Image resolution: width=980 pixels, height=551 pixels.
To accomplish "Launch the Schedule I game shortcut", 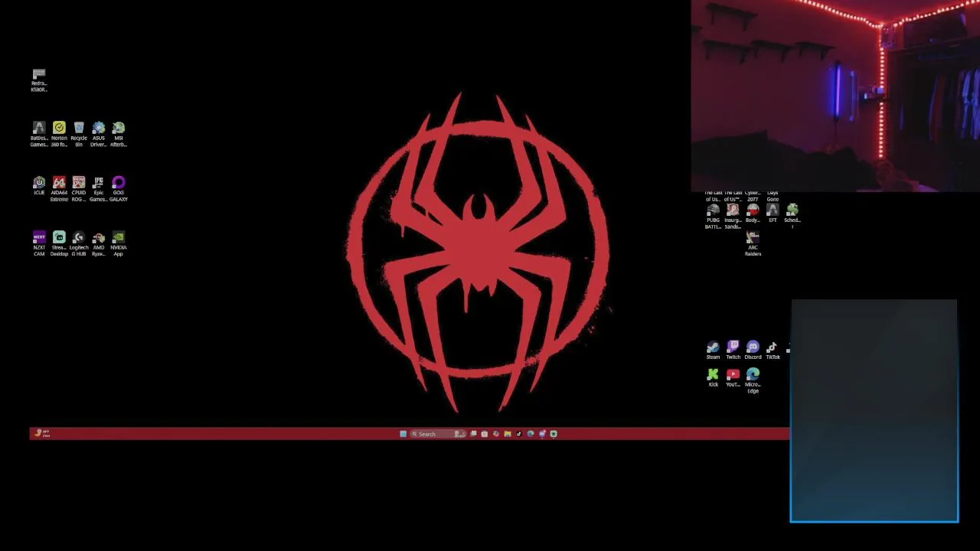I will click(x=792, y=215).
